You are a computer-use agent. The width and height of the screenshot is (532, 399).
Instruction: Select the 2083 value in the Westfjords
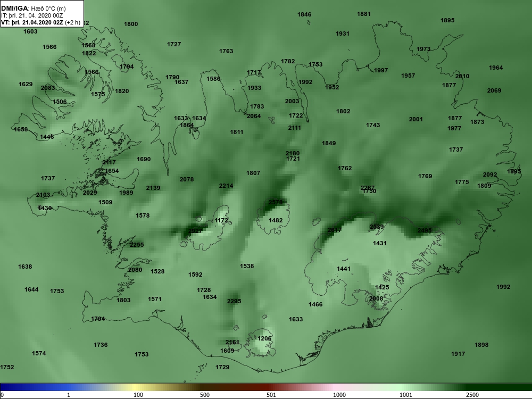pyautogui.click(x=48, y=88)
